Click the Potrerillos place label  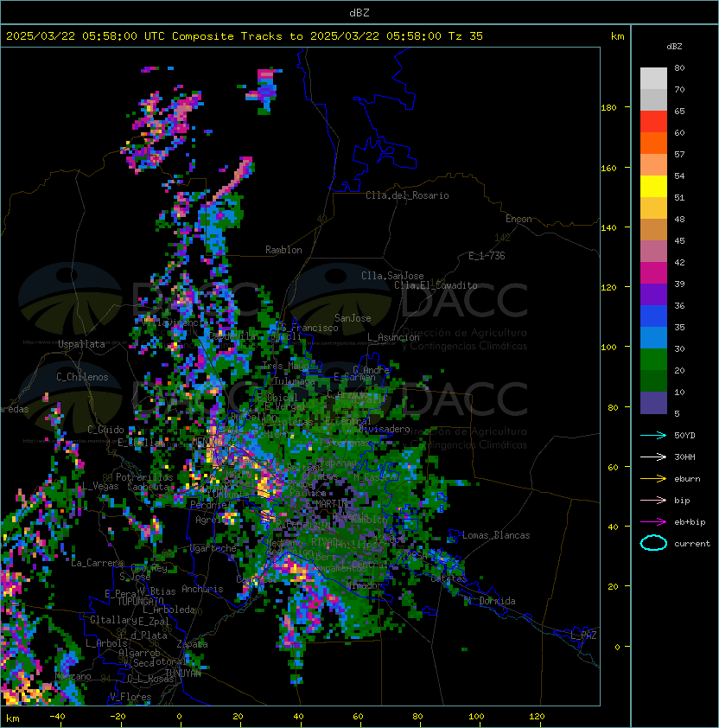144,477
